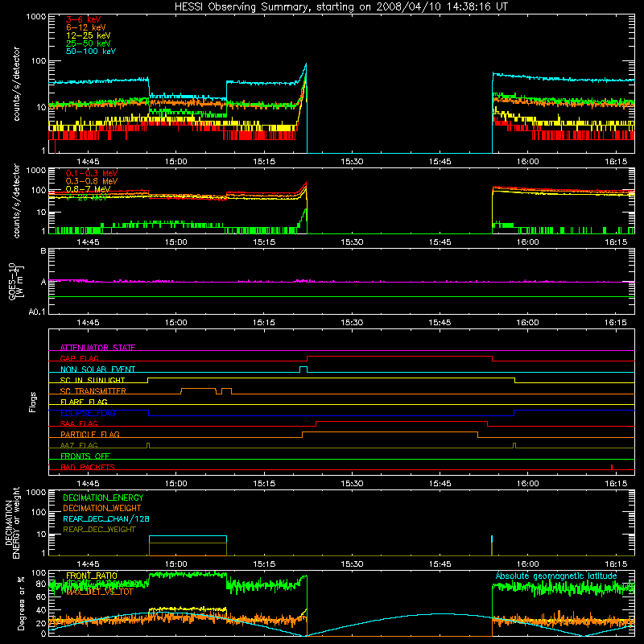Click the Absolute geomagnetic latitude label
The image size is (644, 644).
click(x=556, y=576)
